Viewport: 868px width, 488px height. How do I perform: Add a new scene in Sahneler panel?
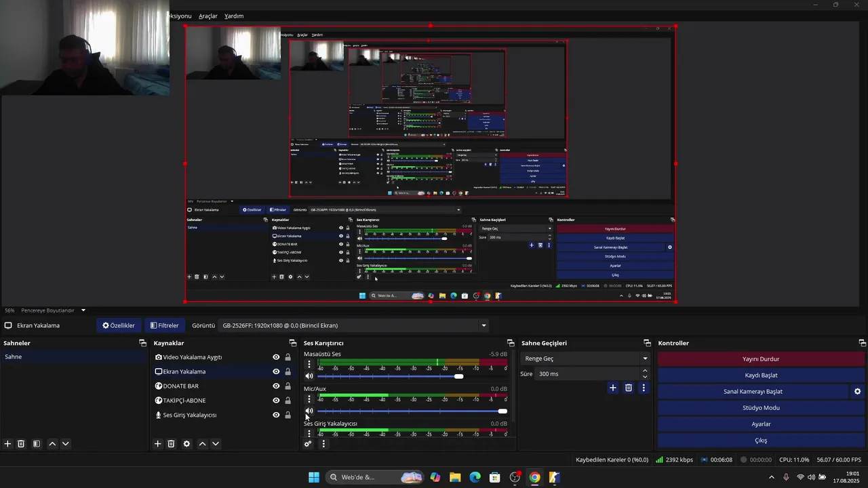[x=7, y=444]
